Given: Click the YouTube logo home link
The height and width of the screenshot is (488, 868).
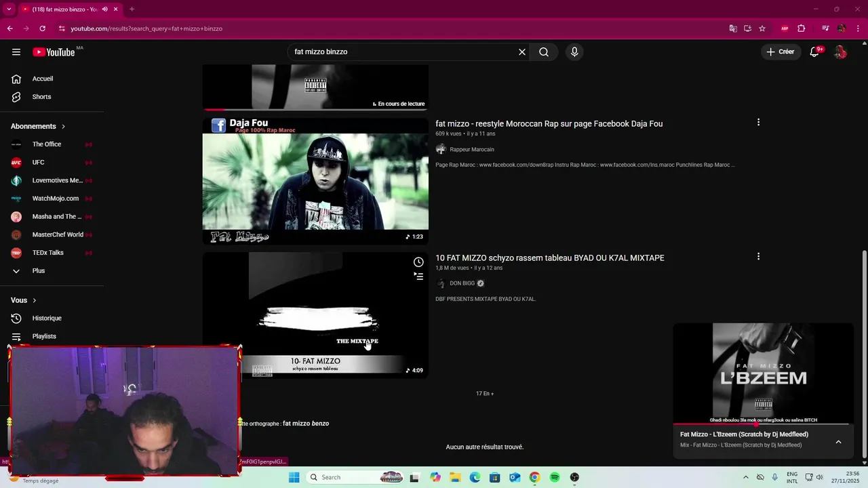Looking at the screenshot, I should [x=54, y=52].
